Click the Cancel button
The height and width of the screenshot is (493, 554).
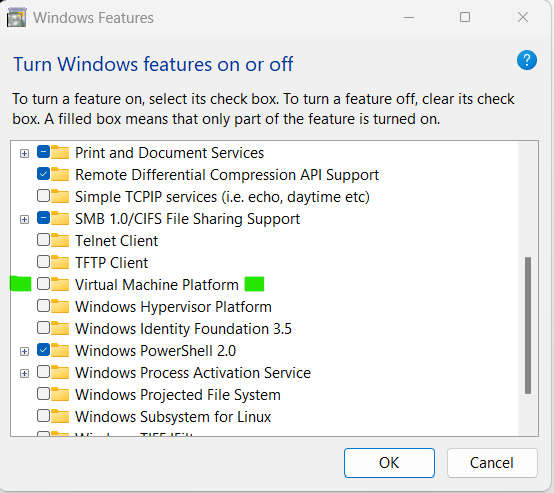click(x=492, y=463)
